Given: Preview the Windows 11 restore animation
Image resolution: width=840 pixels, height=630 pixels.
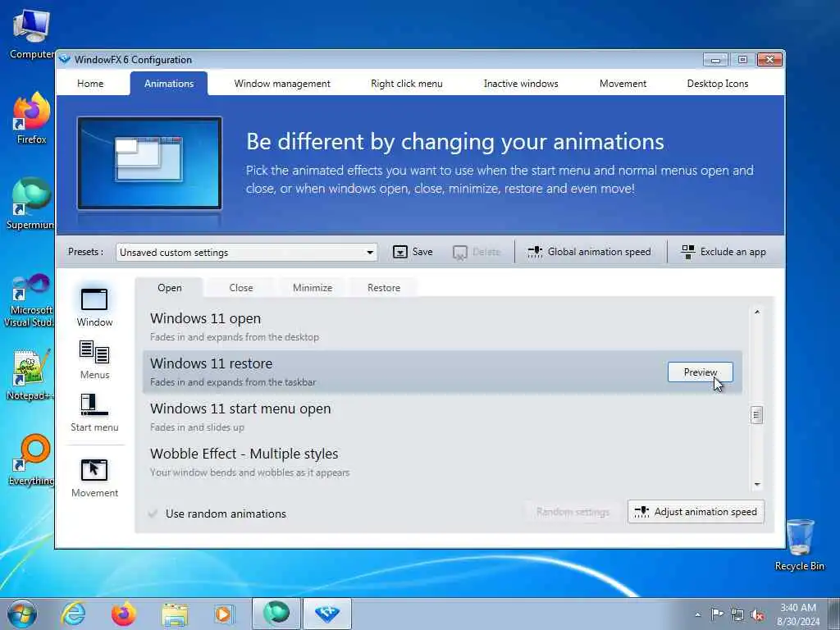Looking at the screenshot, I should pyautogui.click(x=701, y=372).
